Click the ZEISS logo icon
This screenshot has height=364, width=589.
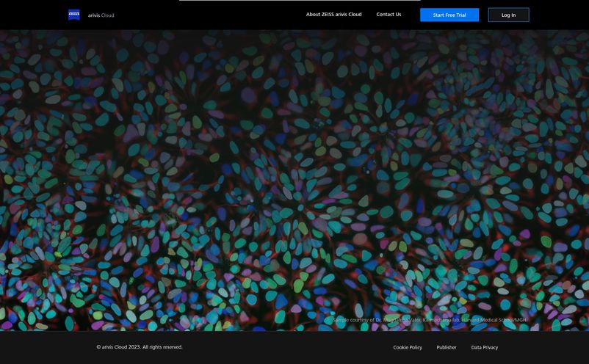coord(74,15)
